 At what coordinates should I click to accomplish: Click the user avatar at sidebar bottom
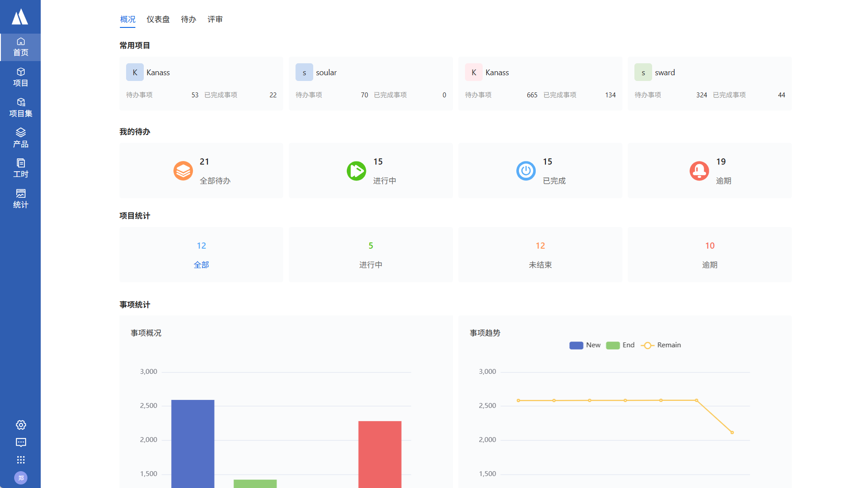[x=21, y=478]
